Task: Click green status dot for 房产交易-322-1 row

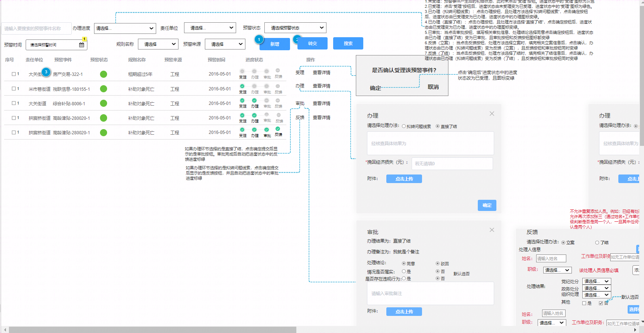Action: point(103,74)
